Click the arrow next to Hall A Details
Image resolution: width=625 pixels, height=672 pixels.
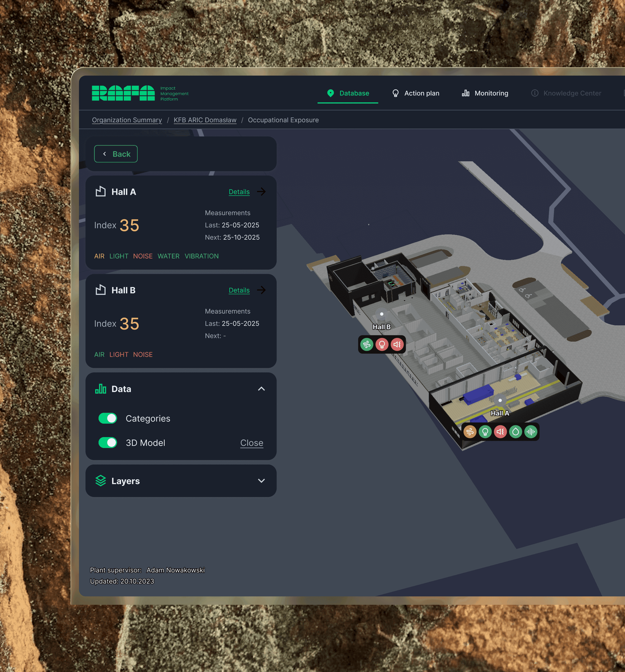pos(261,192)
